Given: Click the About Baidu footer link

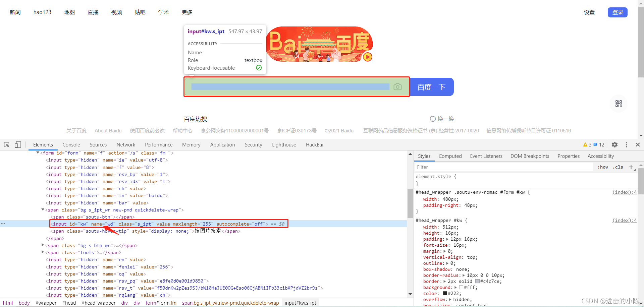Looking at the screenshot, I should pos(108,131).
